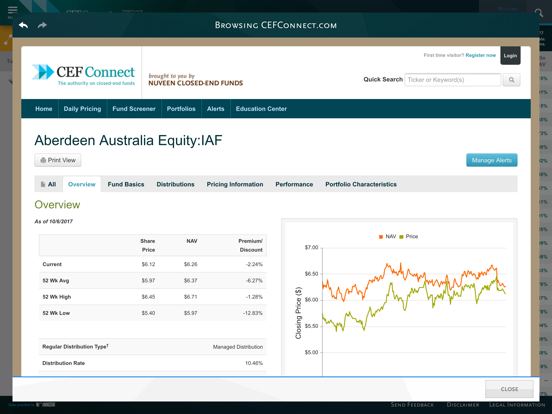Click the Nuveen Closed-End Funds sponsor text
This screenshot has height=414, width=552.
click(195, 83)
